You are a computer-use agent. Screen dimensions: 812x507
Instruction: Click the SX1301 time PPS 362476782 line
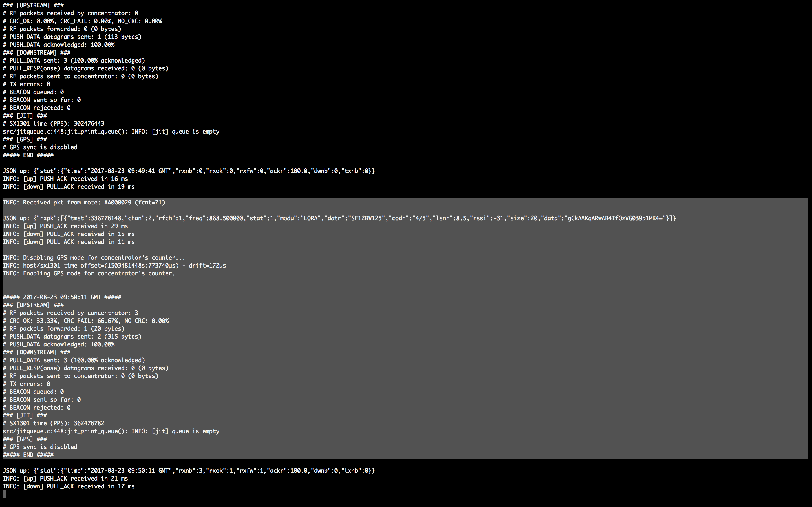tap(53, 423)
